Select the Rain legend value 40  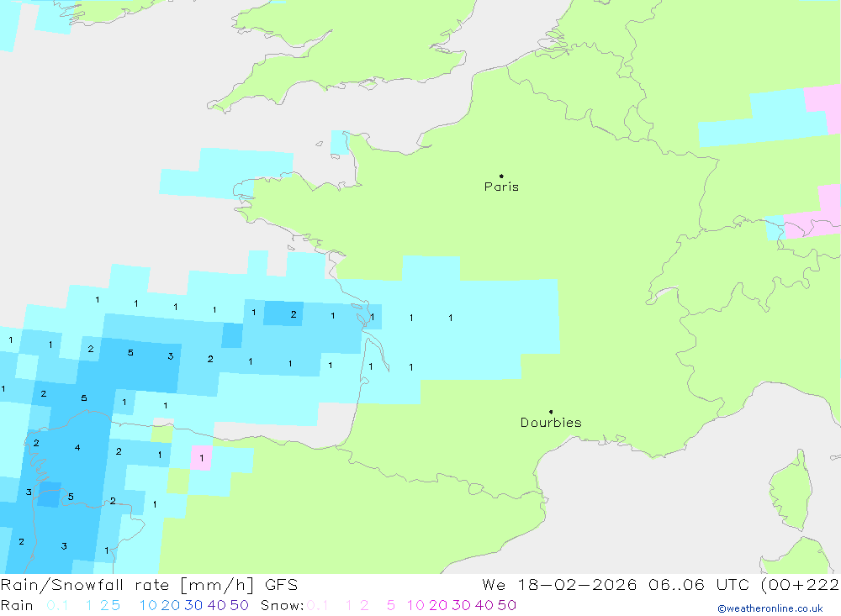click(217, 605)
